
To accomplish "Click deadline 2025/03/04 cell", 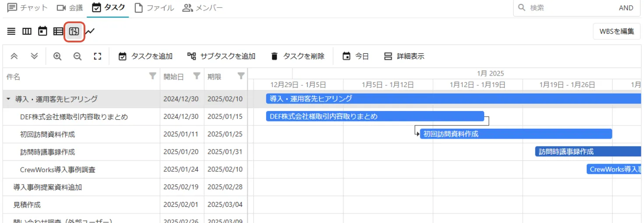I will click(x=225, y=205).
